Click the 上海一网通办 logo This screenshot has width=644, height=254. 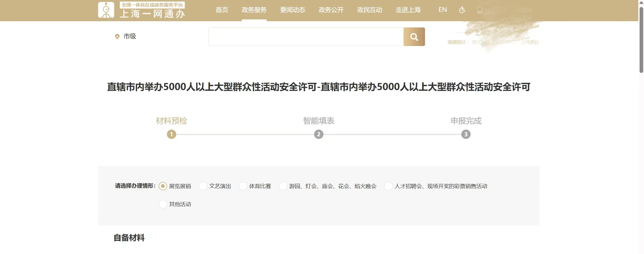[x=141, y=10]
